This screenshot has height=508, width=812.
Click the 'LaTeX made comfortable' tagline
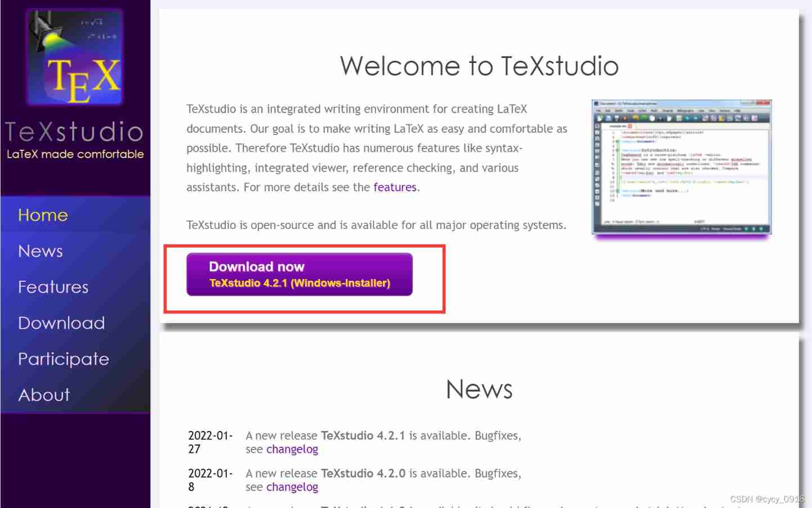(75, 154)
